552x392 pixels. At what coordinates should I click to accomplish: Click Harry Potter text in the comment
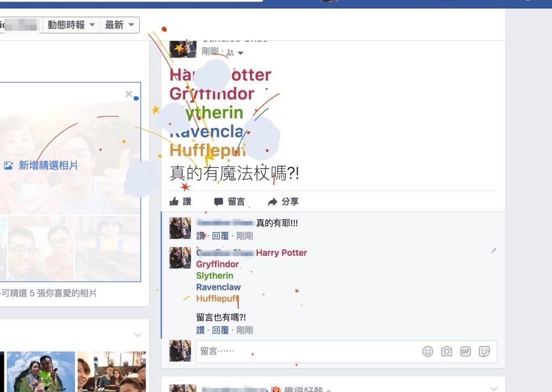point(282,252)
